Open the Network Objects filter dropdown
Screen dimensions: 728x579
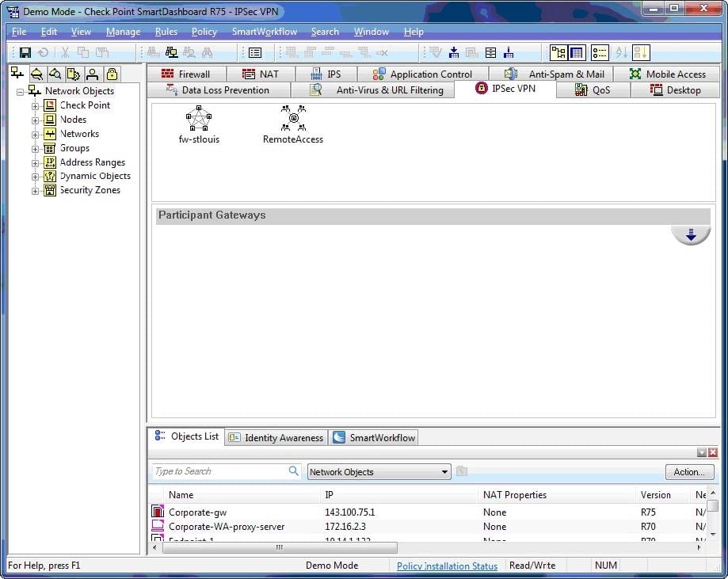point(379,472)
